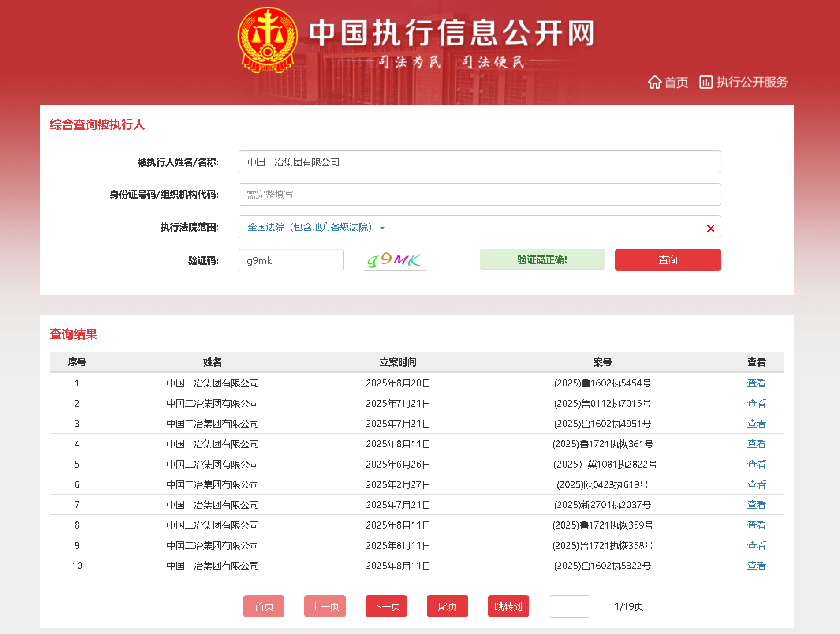
Task: Refresh the g9MK captcha image
Action: click(395, 260)
